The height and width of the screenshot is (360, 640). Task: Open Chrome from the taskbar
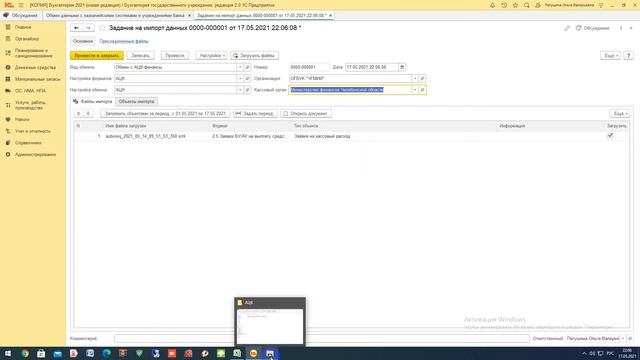tap(25, 353)
